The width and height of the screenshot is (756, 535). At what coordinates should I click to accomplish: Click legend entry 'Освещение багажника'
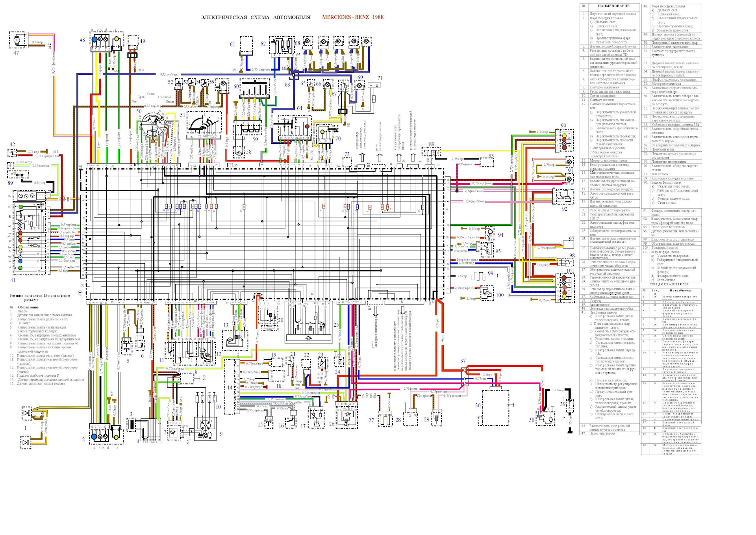668,227
